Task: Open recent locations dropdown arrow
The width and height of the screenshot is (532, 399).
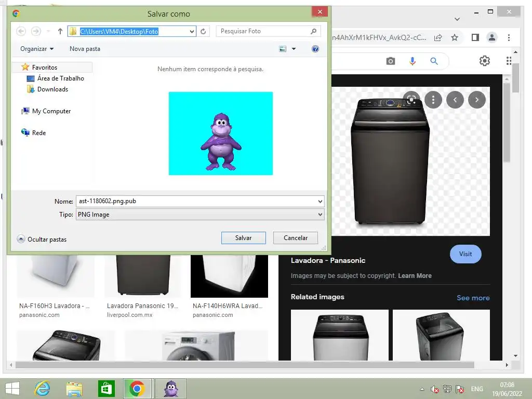Action: pyautogui.click(x=48, y=31)
